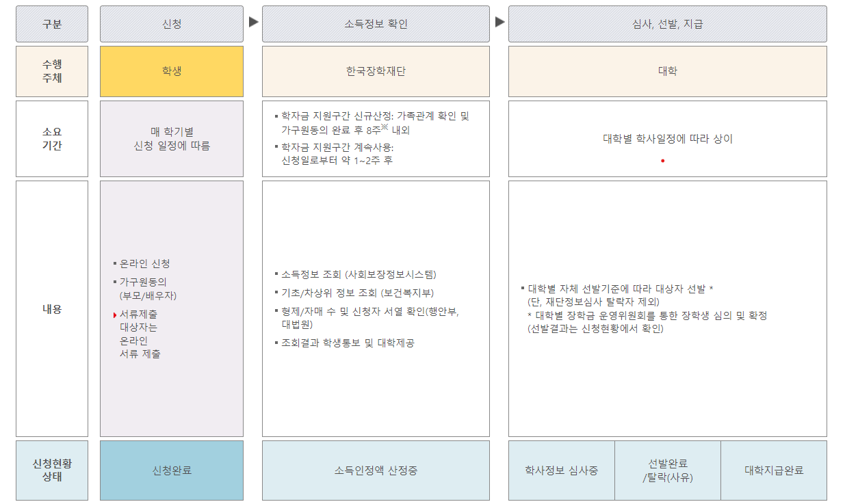Click the 소득인정액 산정중 status cell
Screen dimensions: 845x504
[376, 470]
